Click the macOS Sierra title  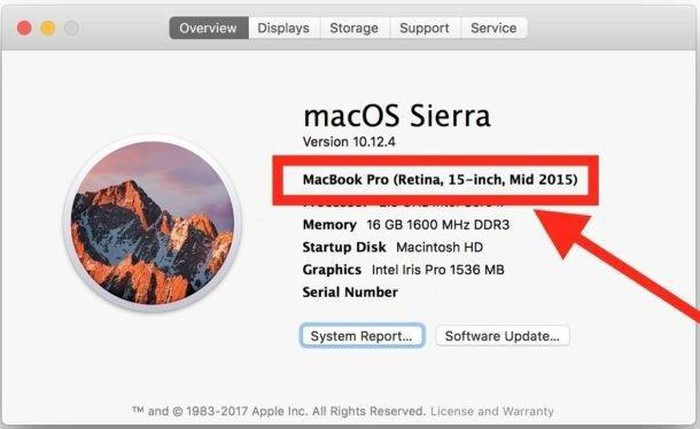(396, 115)
